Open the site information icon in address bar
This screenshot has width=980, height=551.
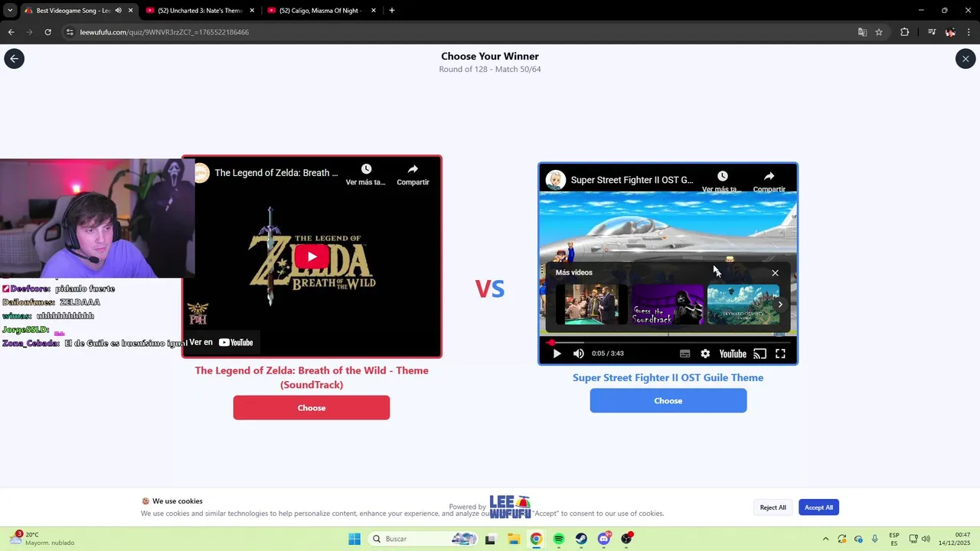coord(69,32)
